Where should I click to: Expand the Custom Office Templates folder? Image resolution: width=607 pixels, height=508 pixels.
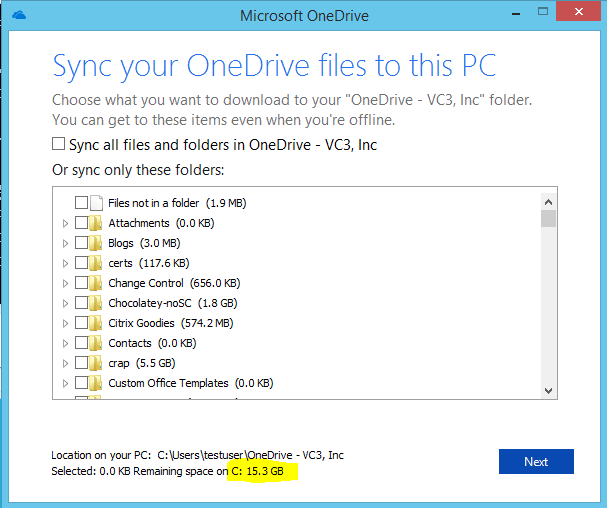(65, 383)
